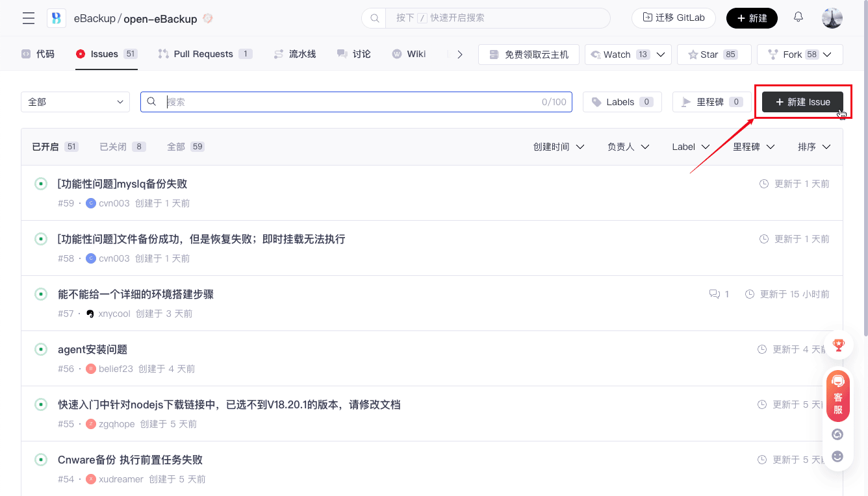This screenshot has width=868, height=496.
Task: Click the trophy icon on right sidebar
Action: coord(838,345)
